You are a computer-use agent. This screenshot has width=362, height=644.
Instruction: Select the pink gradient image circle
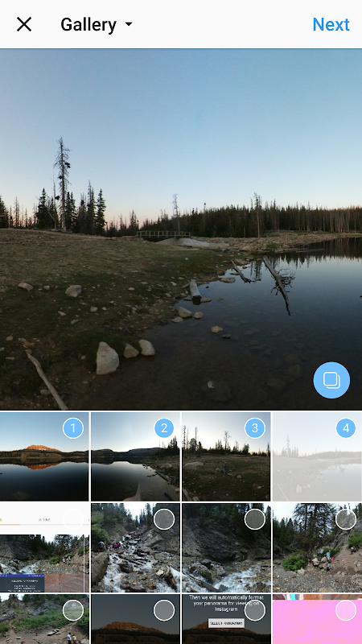(x=346, y=611)
